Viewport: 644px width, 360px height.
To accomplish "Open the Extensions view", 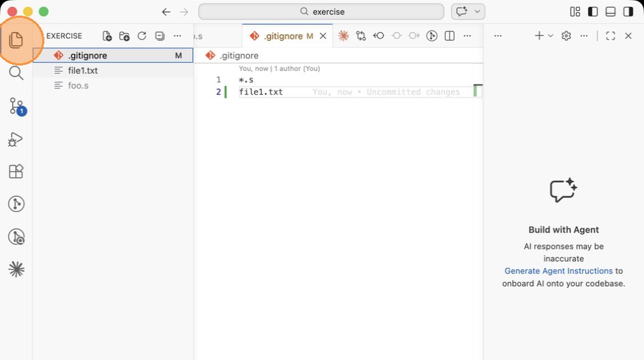I will [16, 171].
